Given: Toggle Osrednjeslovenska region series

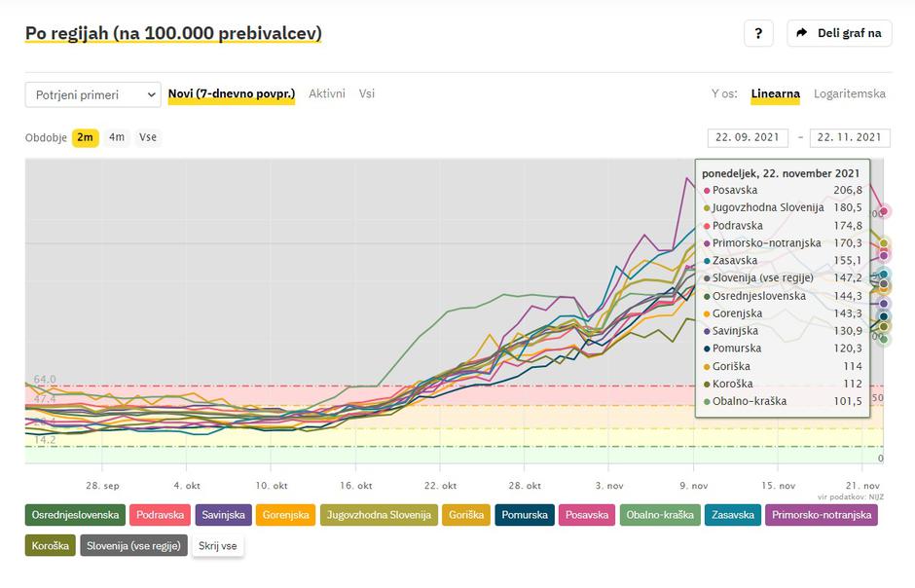Looking at the screenshot, I should (75, 515).
